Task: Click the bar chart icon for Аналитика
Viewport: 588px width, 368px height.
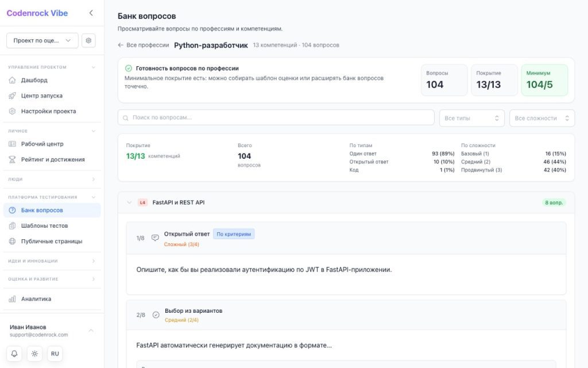Action: (13, 299)
